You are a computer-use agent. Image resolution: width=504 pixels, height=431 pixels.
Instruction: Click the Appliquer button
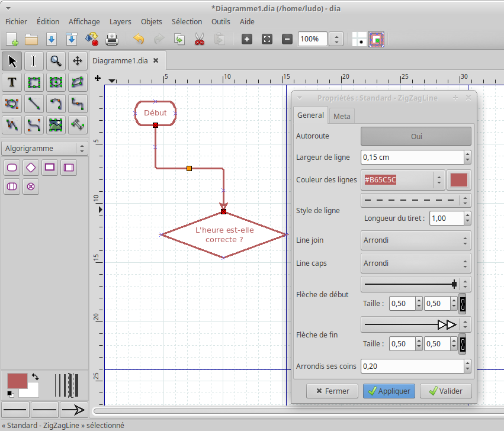point(389,391)
